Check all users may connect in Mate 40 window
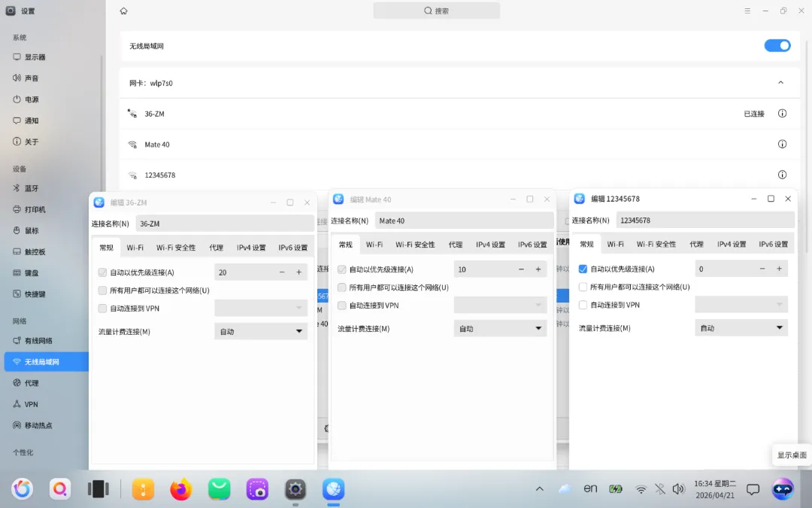 (x=342, y=287)
